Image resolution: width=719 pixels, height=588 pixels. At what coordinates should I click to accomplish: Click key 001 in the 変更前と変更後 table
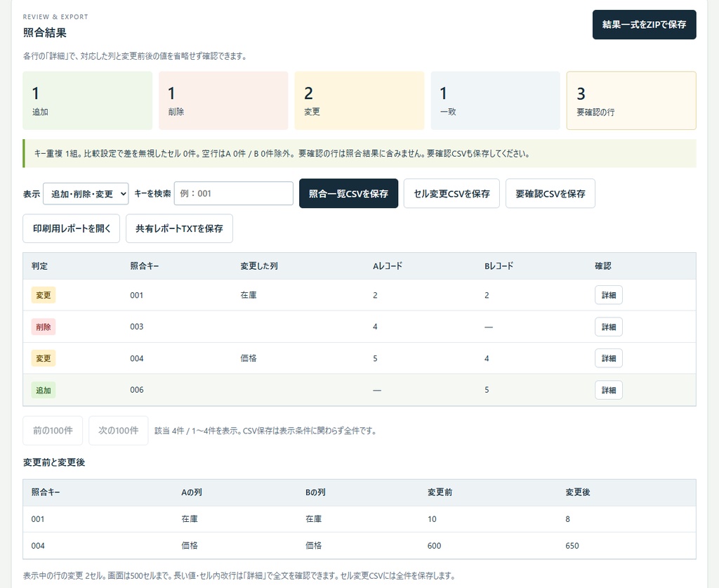[38, 519]
